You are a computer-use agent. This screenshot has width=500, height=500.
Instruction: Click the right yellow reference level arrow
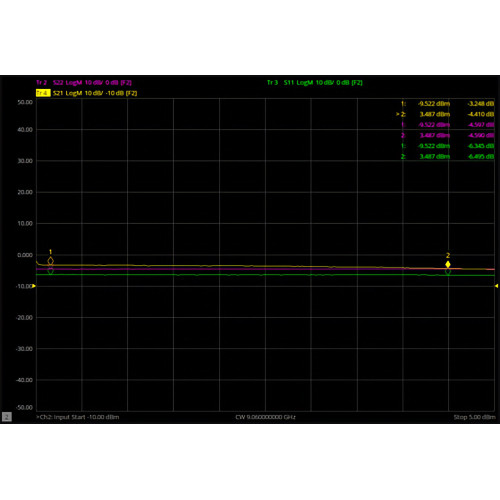(x=496, y=286)
